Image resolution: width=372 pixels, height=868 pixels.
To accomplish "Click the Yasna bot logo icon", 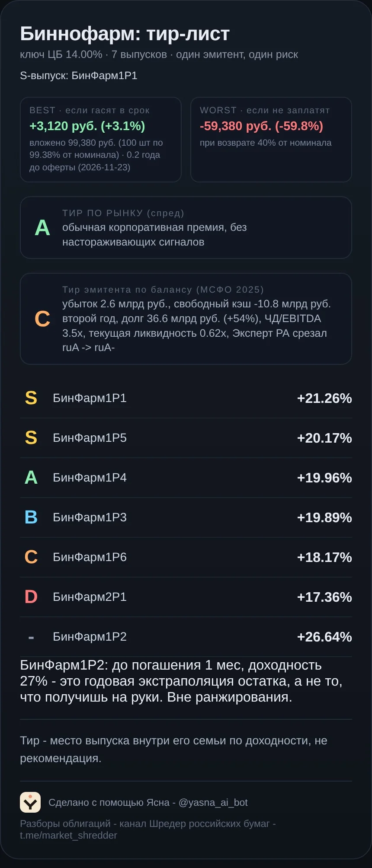I will pyautogui.click(x=30, y=802).
